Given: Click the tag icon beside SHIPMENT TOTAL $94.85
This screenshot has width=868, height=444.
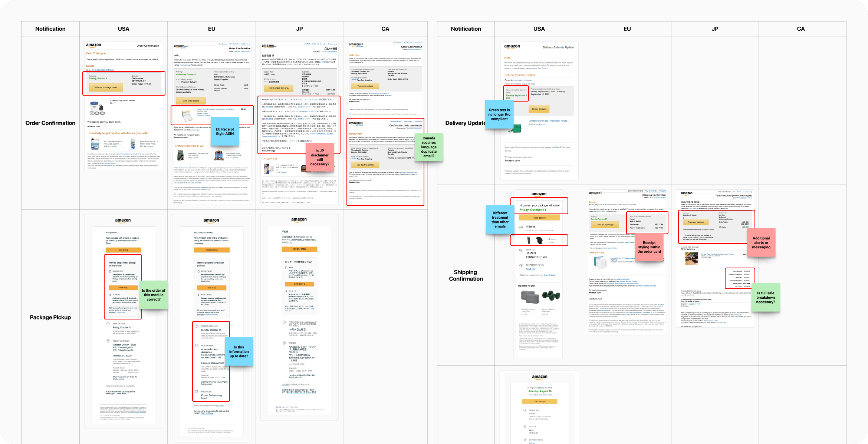Looking at the screenshot, I should [521, 265].
